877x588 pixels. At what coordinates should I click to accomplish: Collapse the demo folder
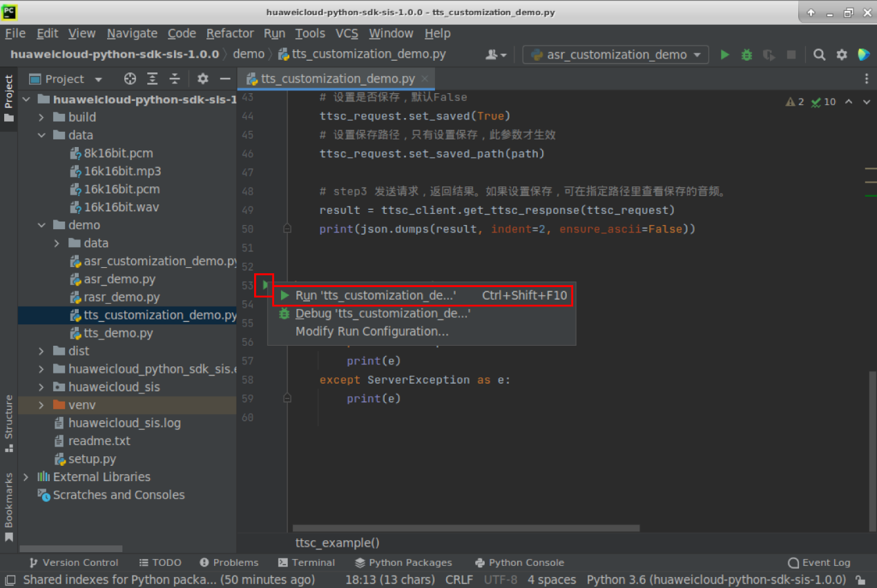coord(41,225)
